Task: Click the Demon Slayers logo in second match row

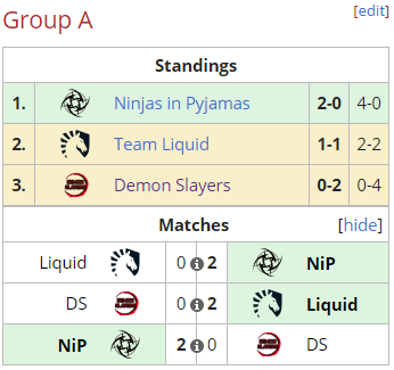Action: 126,303
